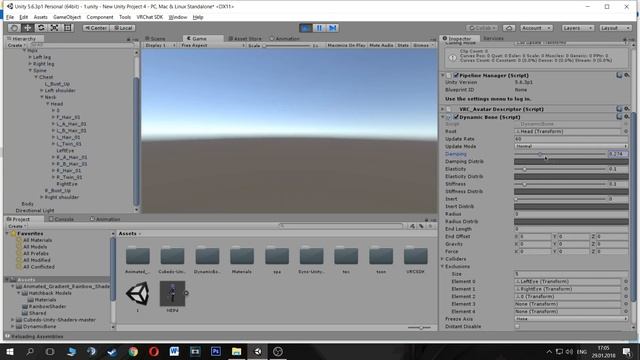640x360 pixels.
Task: Switch to the Console tab
Action: (61, 219)
